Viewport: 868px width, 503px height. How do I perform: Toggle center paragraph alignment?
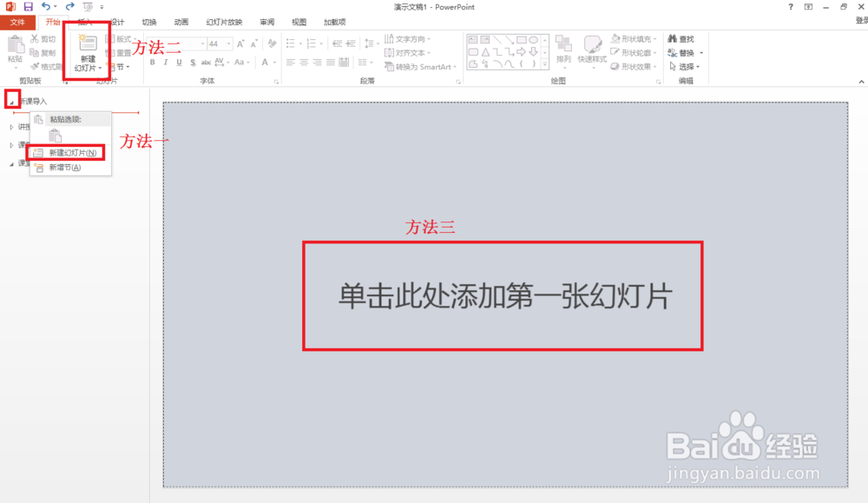(x=305, y=61)
